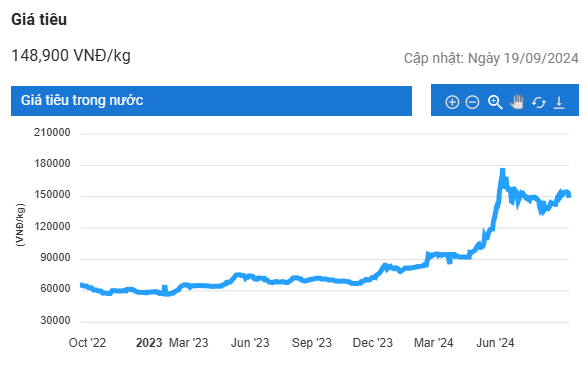Click the 2023 x-axis label
Screen dimensions: 588x366
[149, 342]
